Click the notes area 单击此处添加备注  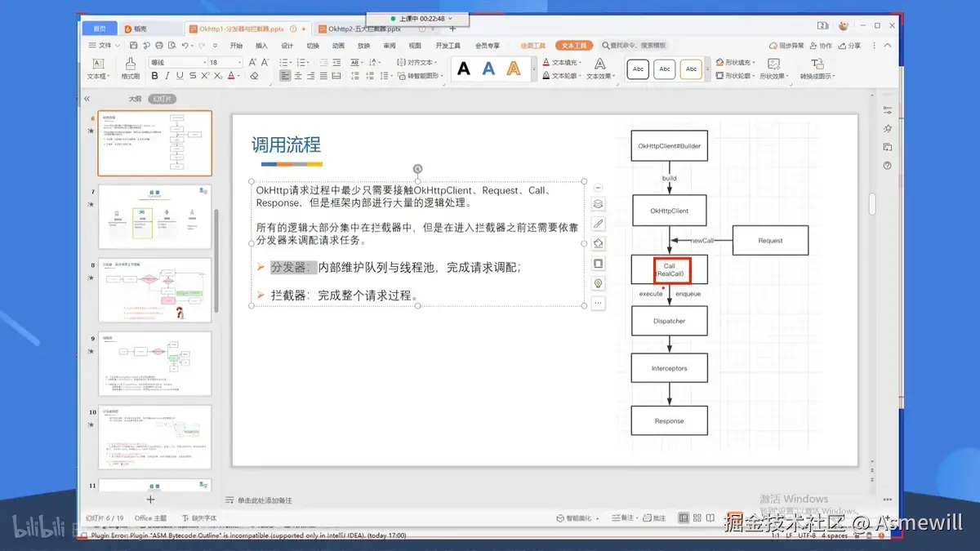264,500
